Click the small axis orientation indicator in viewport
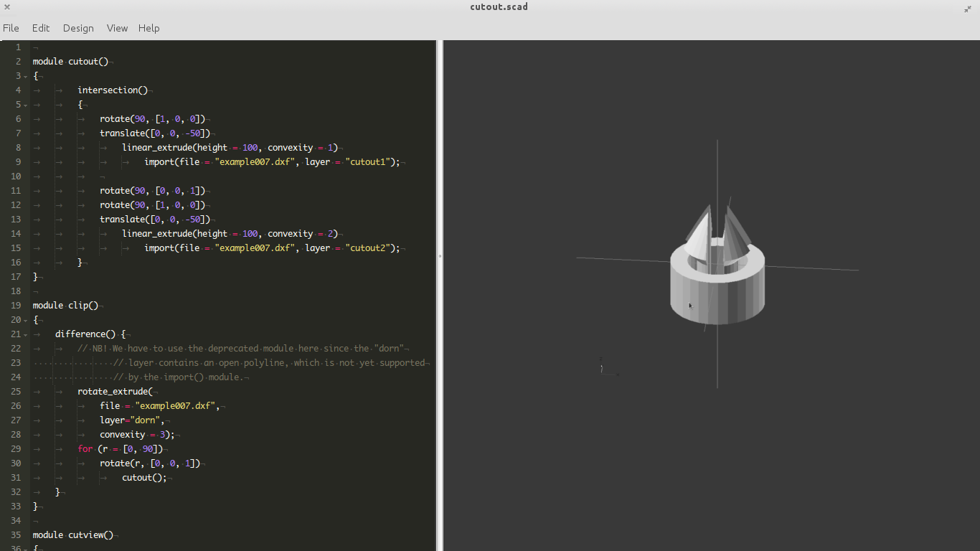Screen dimensions: 980x551 tap(608, 367)
